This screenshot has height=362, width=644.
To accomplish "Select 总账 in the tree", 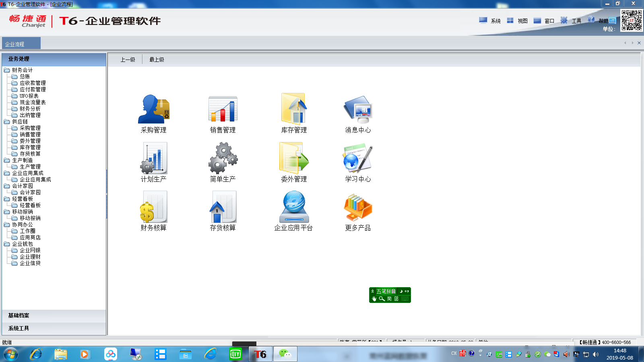I will pyautogui.click(x=25, y=76).
